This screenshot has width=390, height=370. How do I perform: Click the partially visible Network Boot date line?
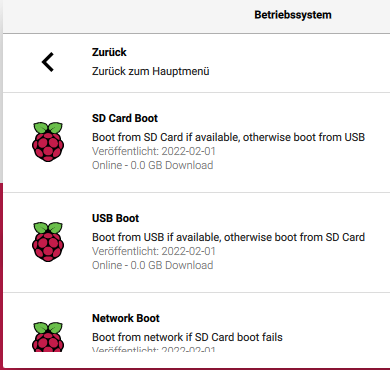click(x=154, y=349)
